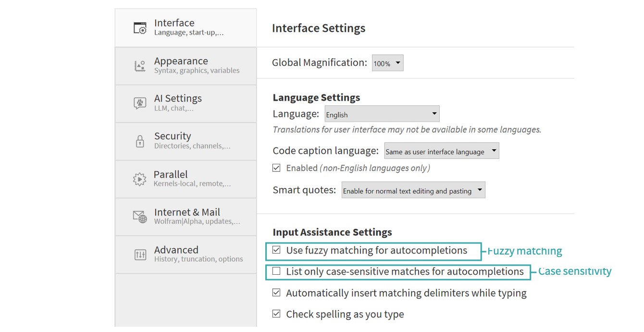Expand the Code caption language dropdown

tap(441, 151)
